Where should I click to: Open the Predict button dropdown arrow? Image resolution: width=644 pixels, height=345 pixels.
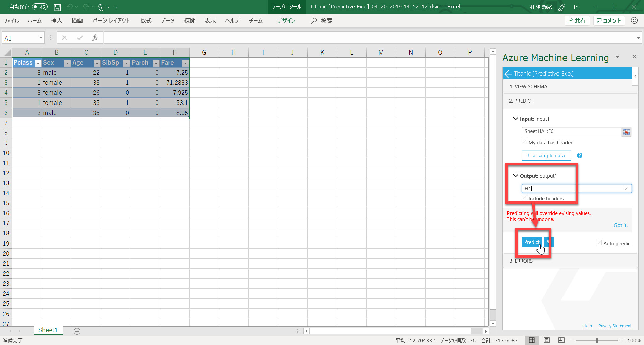coord(548,242)
